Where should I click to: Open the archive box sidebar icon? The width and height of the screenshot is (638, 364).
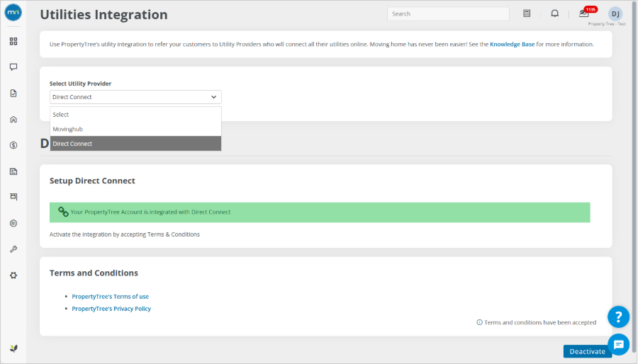pos(13,197)
